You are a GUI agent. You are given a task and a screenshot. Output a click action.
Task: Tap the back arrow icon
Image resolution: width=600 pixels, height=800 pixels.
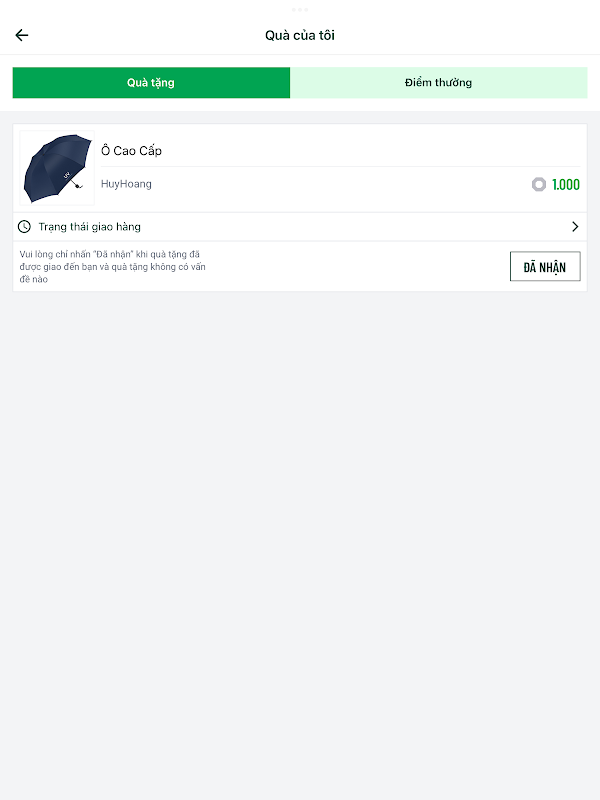point(22,35)
